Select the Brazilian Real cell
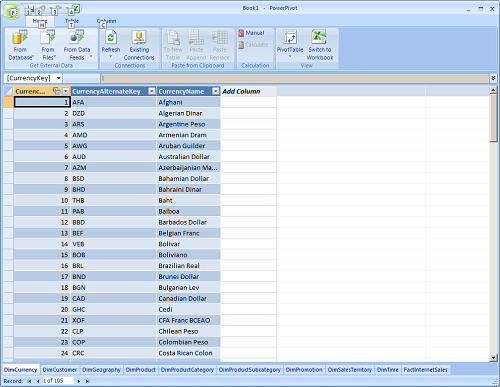Screen dimensions: 500x387 (x=188, y=266)
